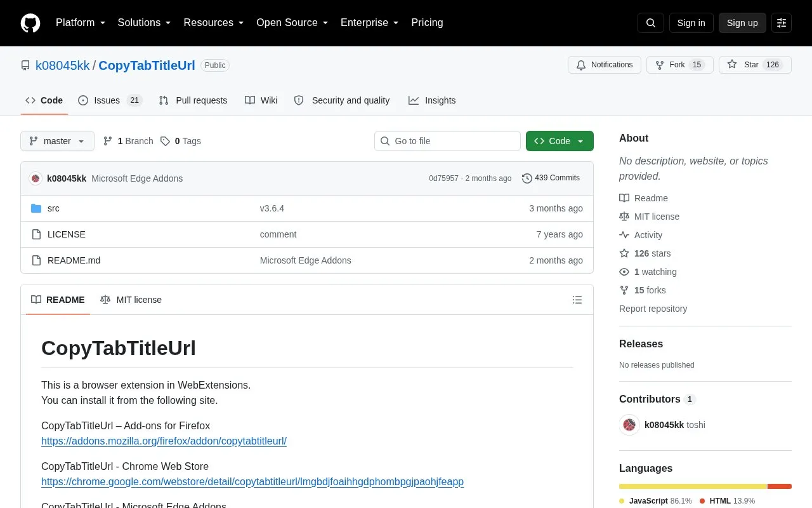The width and height of the screenshot is (812, 508).
Task: Open the Firefox addons URL link
Action: pos(164,441)
